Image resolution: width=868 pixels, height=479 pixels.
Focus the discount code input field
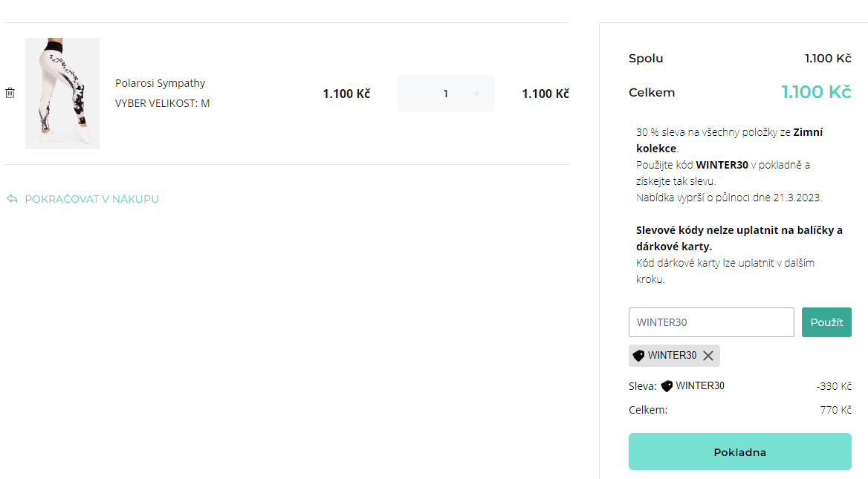click(710, 322)
